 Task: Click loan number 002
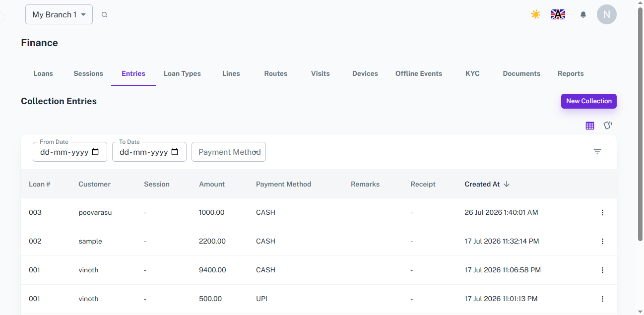(x=35, y=241)
